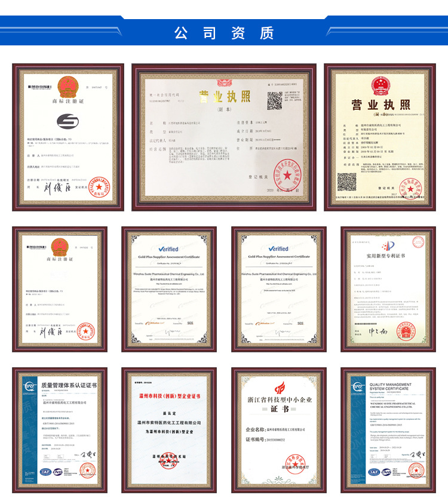Open the QUALITY MANAGEMENT SYSTEM CERTIFICATE thumbnail
Image resolution: width=448 pixels, height=504 pixels.
388,431
